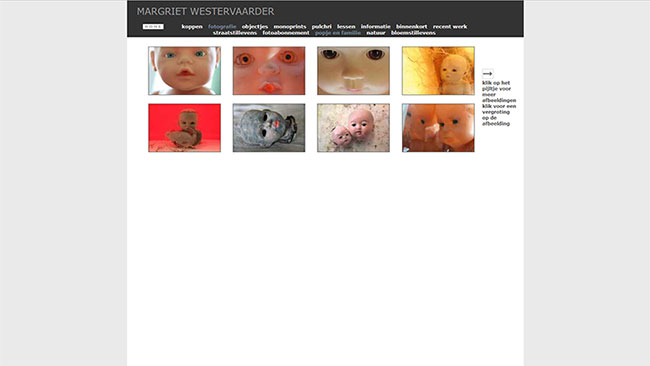This screenshot has height=366, width=650.
Task: Select the fotografie menu item
Action: (222, 27)
